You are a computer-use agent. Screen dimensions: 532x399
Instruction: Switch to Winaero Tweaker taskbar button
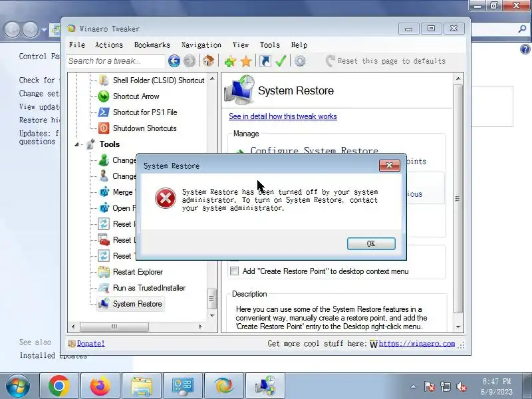coord(224,386)
